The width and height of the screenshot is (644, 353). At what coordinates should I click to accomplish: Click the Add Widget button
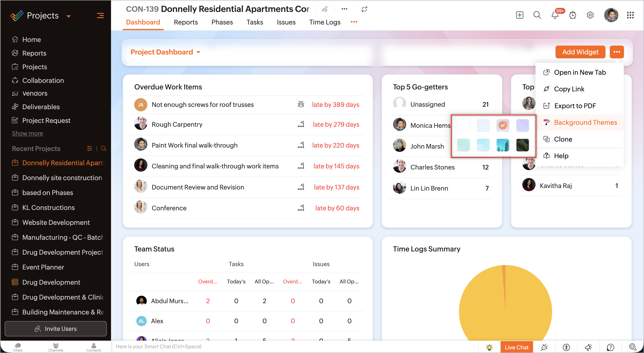(x=580, y=52)
